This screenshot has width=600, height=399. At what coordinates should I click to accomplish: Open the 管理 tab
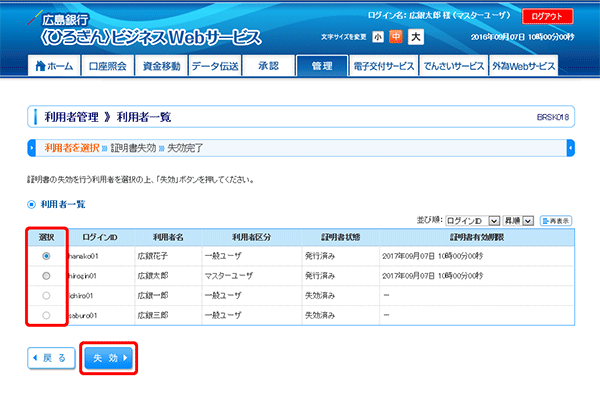(322, 66)
